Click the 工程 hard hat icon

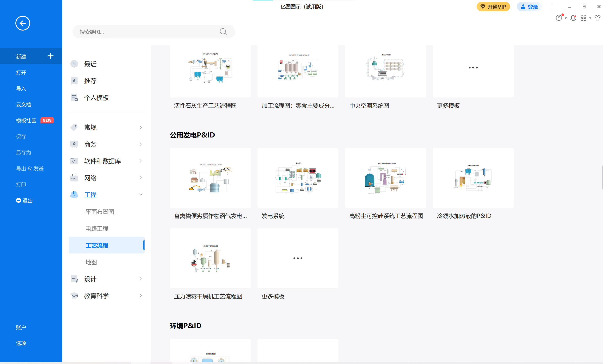coord(74,195)
